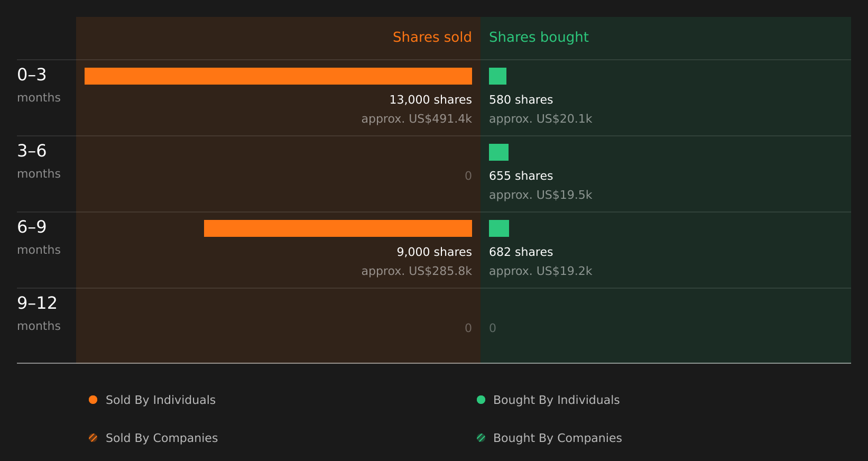Select the 3–6 months green bought bar
Screen dimensions: 868x461
pos(498,152)
